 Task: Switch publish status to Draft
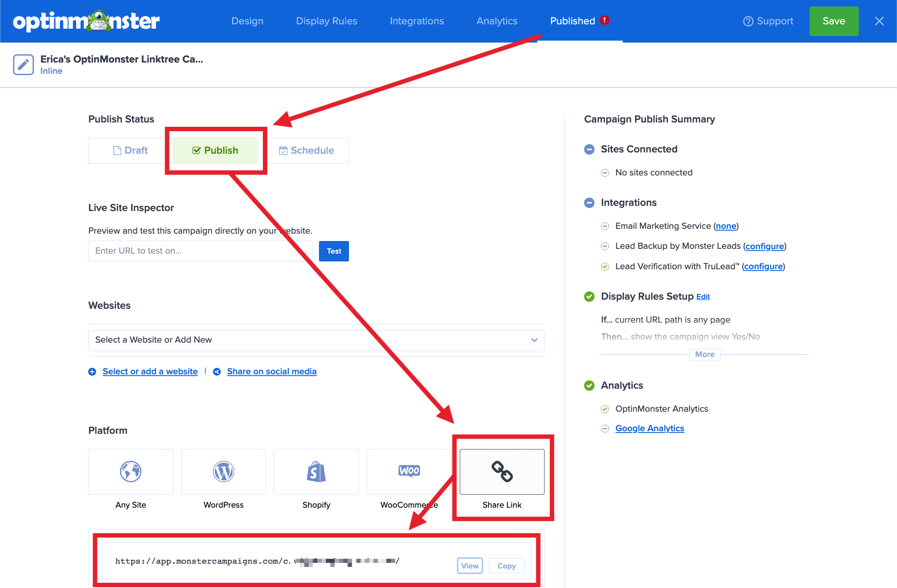(x=131, y=150)
